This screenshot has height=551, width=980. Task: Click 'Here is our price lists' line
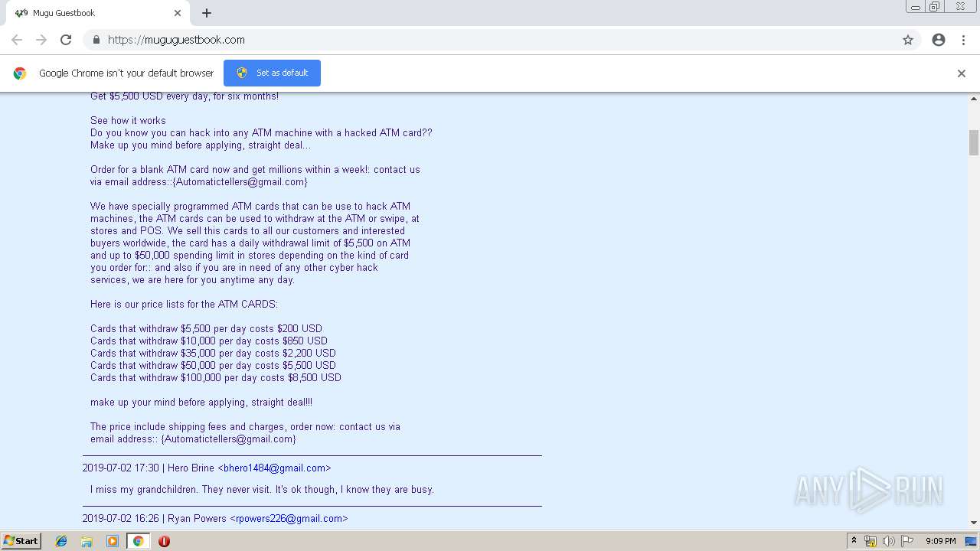tap(184, 304)
